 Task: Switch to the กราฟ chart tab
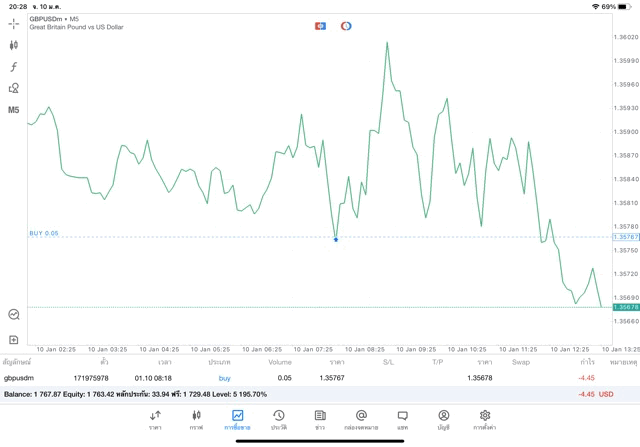(x=196, y=420)
